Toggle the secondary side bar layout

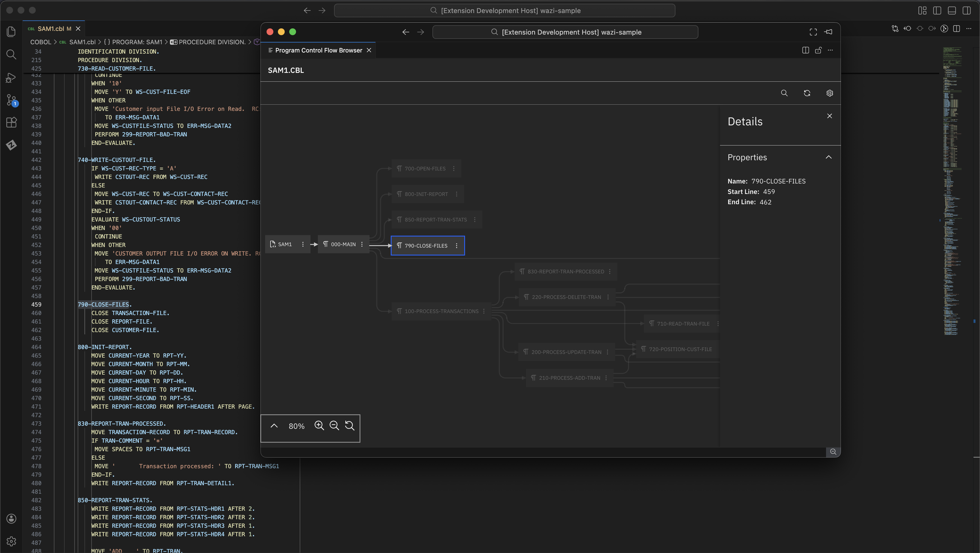pos(967,11)
